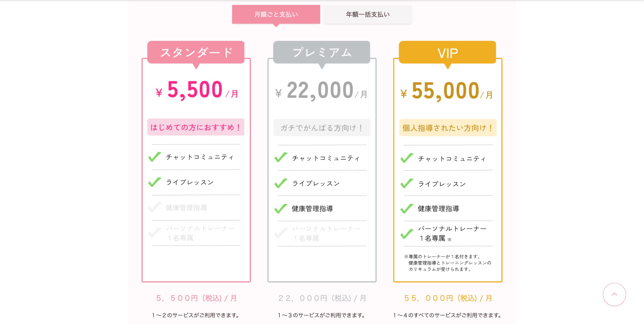Click はじめての方におすすめ！ pink label
The width and height of the screenshot is (644, 324).
(196, 127)
